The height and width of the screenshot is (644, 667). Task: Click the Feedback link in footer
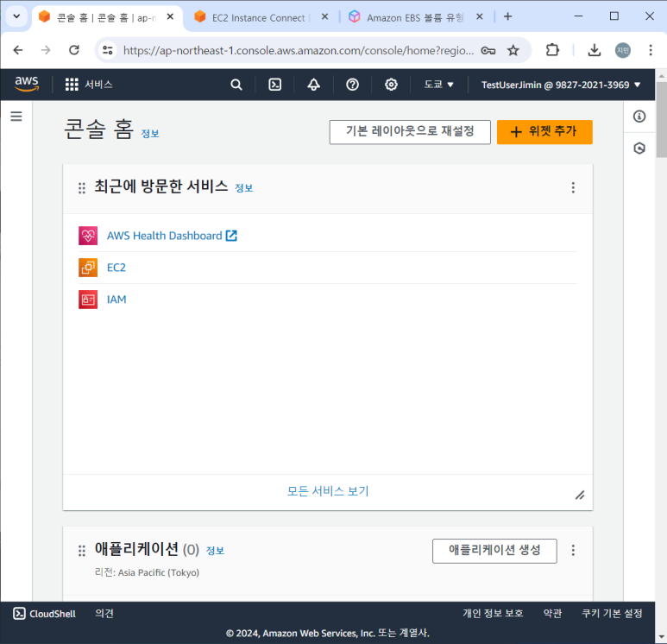(x=104, y=613)
